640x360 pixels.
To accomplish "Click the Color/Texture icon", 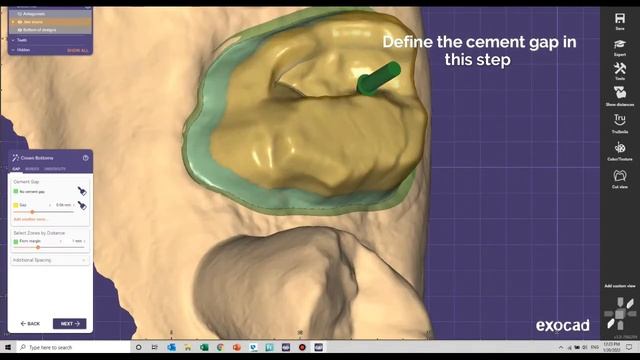I will coord(620,147).
